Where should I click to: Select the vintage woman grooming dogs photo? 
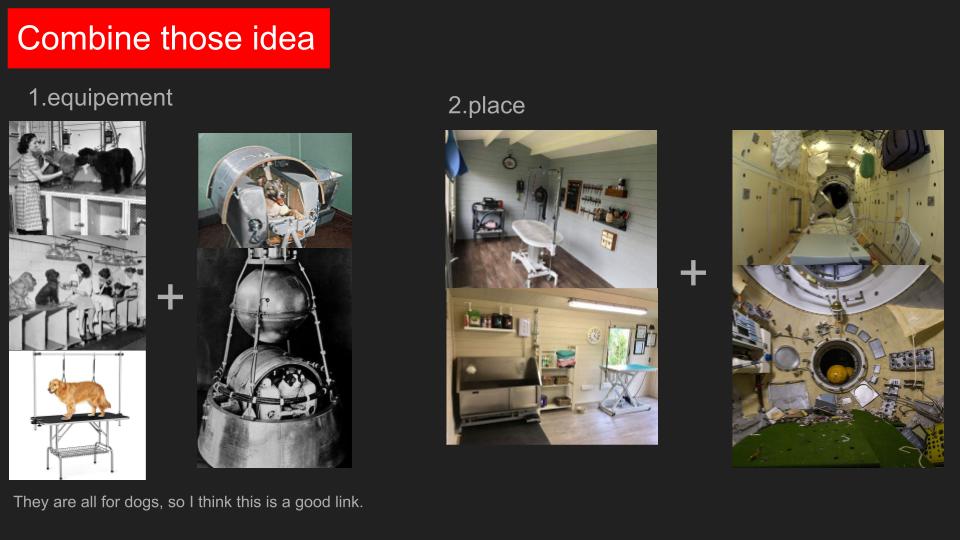77,178
